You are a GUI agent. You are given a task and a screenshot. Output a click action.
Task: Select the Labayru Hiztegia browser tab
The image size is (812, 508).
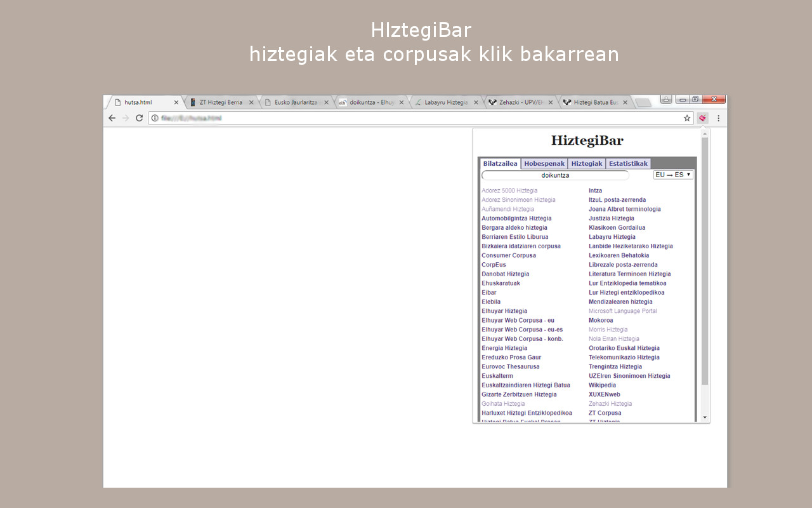coord(444,102)
